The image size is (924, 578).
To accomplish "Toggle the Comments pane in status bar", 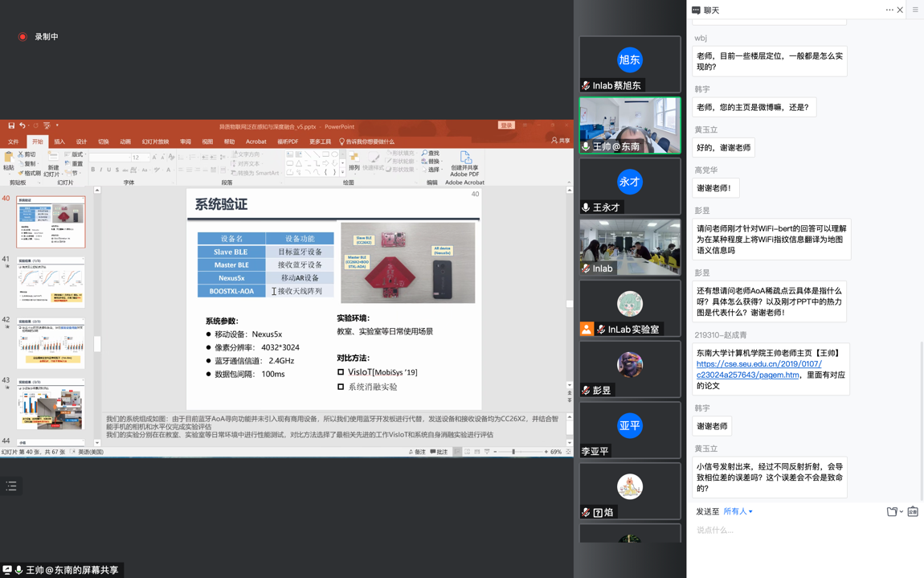I will coord(439,453).
